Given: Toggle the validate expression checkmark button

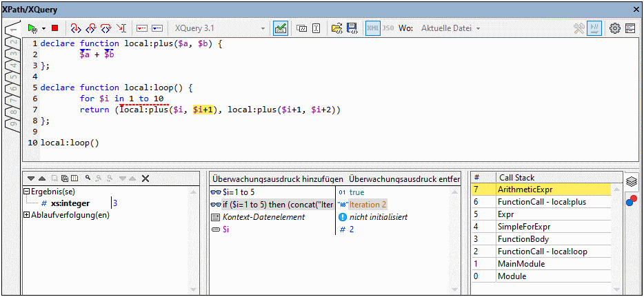Looking at the screenshot, I should (281, 28).
